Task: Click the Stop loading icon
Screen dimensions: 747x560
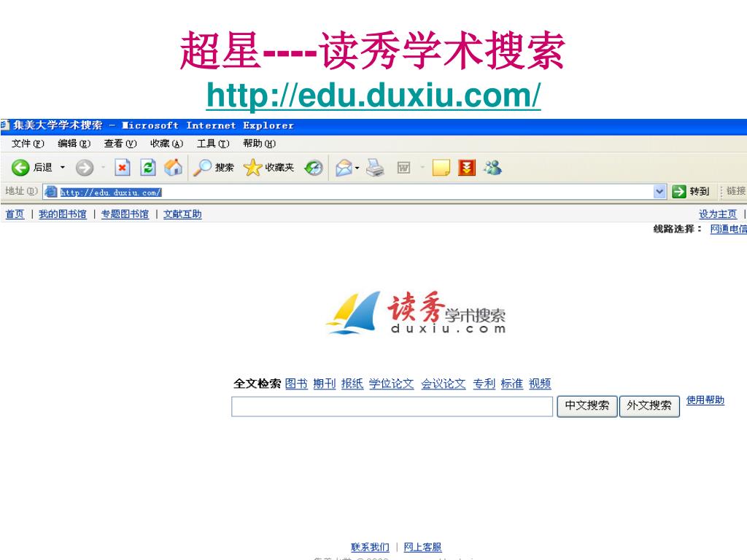Action: click(123, 168)
